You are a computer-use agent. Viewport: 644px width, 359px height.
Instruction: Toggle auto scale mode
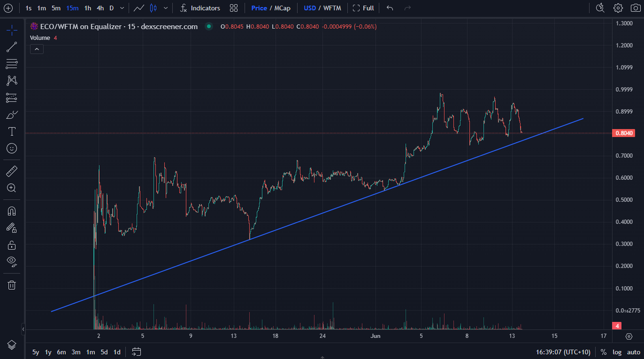click(x=633, y=352)
